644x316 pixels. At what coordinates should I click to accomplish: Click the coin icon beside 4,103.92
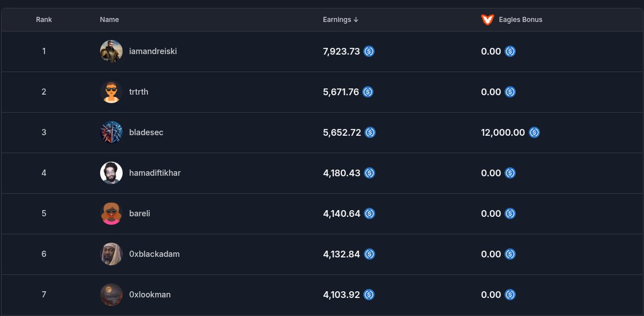pos(369,295)
